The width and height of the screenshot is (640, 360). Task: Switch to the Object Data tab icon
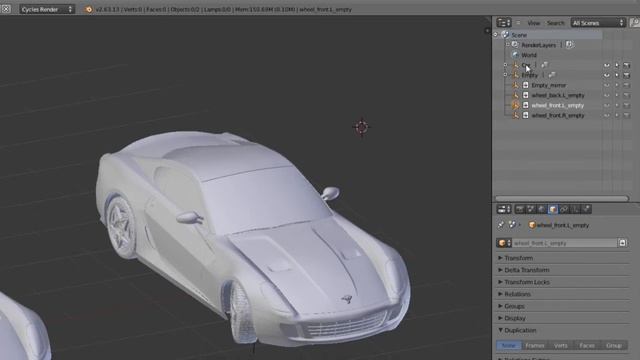point(575,209)
